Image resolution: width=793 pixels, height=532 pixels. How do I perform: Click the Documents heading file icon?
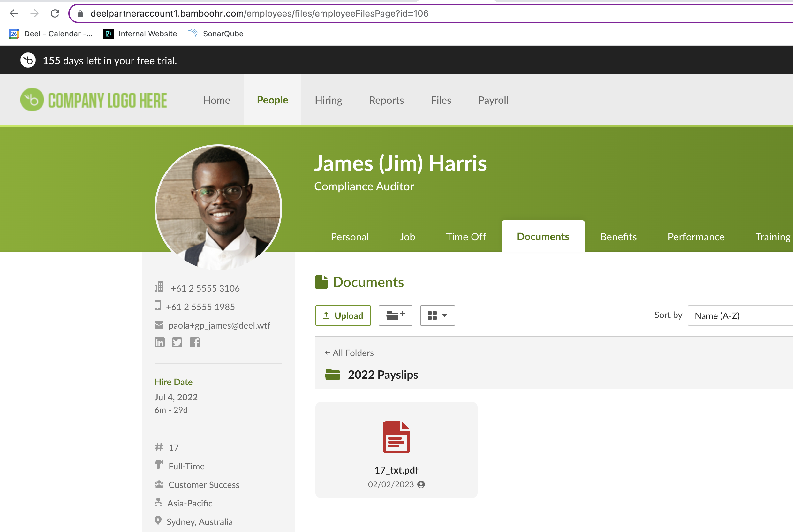[321, 282]
